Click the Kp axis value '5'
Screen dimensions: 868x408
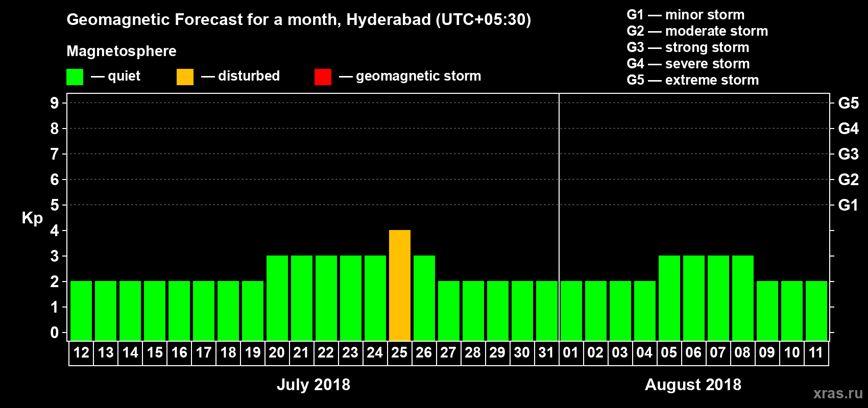click(55, 205)
